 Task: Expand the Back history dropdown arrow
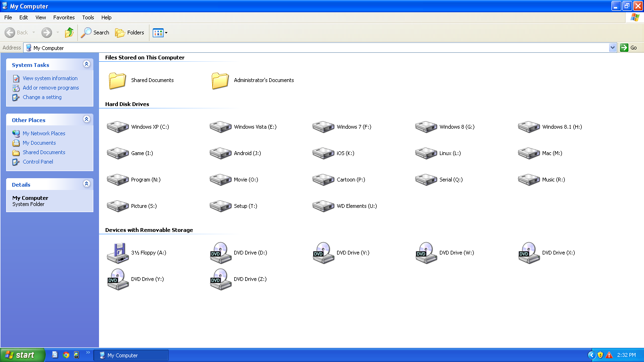point(33,33)
